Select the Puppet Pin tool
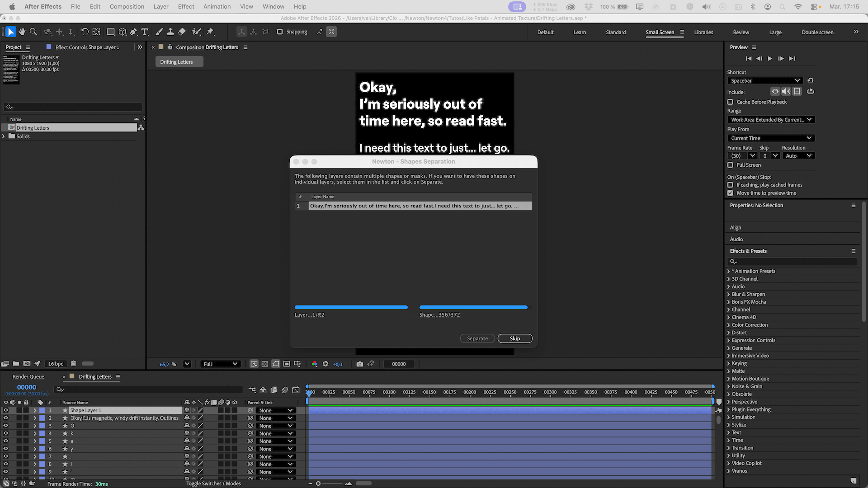868x488 pixels. (210, 32)
